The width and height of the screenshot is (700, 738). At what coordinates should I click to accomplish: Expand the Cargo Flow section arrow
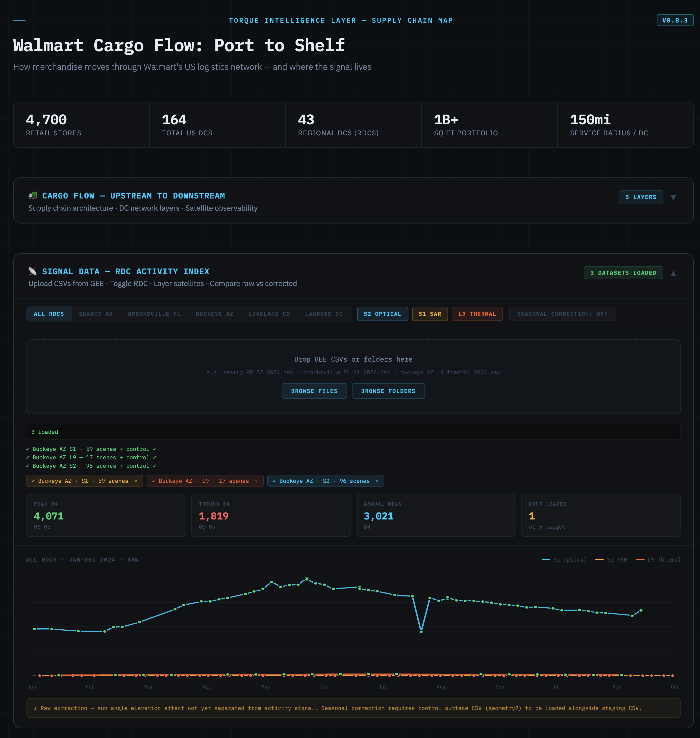[x=673, y=197]
